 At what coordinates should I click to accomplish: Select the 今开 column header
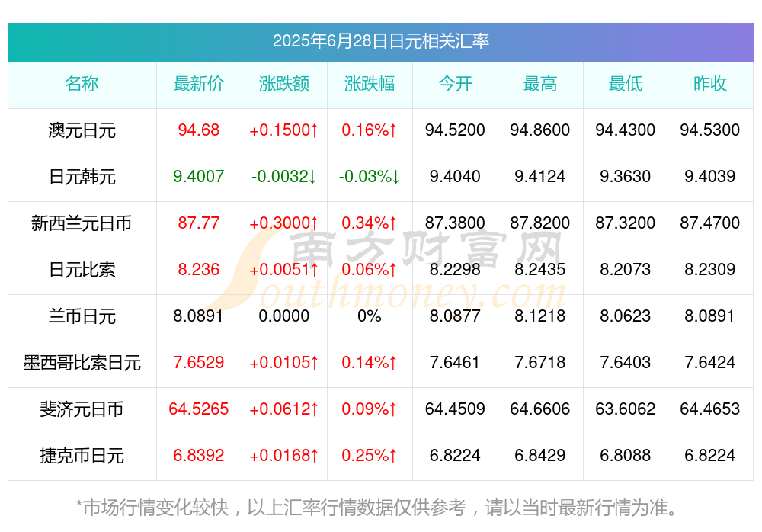[455, 84]
